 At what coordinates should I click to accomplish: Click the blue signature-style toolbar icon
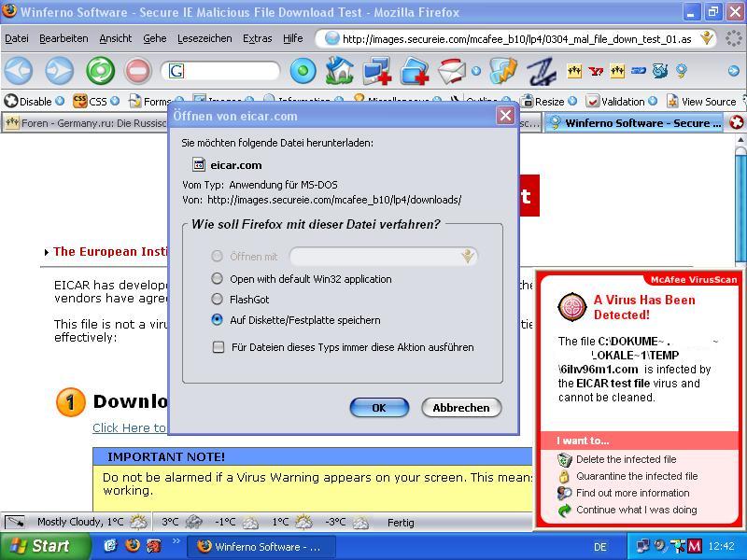click(543, 71)
